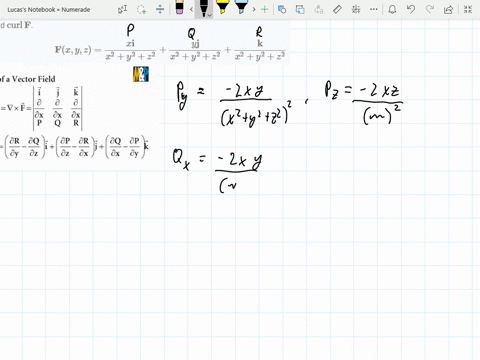The image size is (480, 360).
Task: Share the notebook page
Action: [x=449, y=9]
